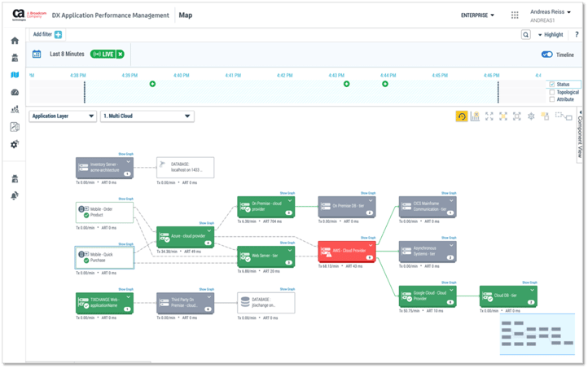The height and width of the screenshot is (368, 588).
Task: Click the search magnifier icon
Action: click(526, 35)
